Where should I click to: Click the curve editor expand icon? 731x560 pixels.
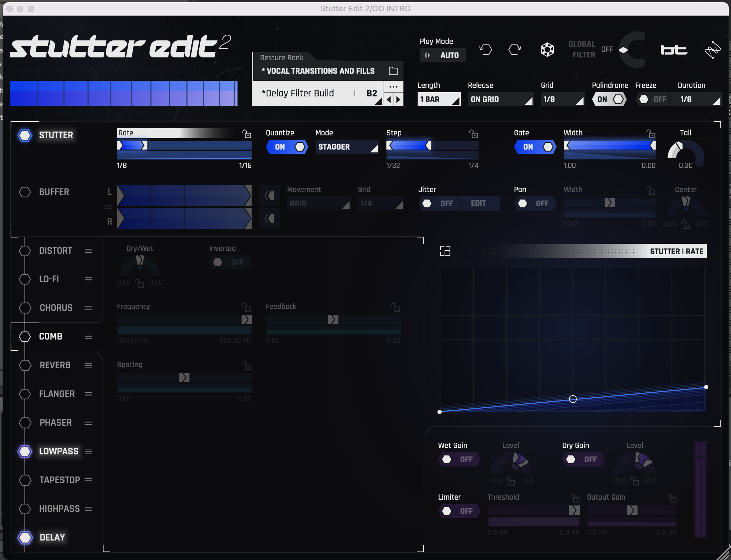pos(445,251)
